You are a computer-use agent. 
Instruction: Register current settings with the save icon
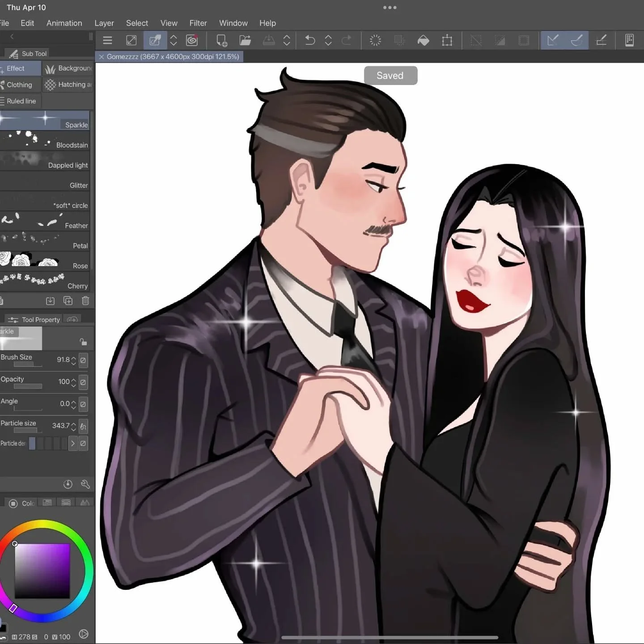coord(50,301)
